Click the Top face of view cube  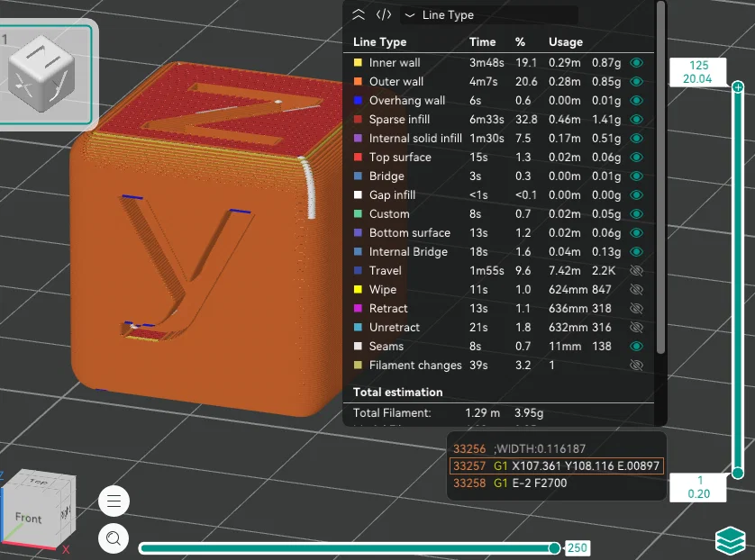click(39, 481)
